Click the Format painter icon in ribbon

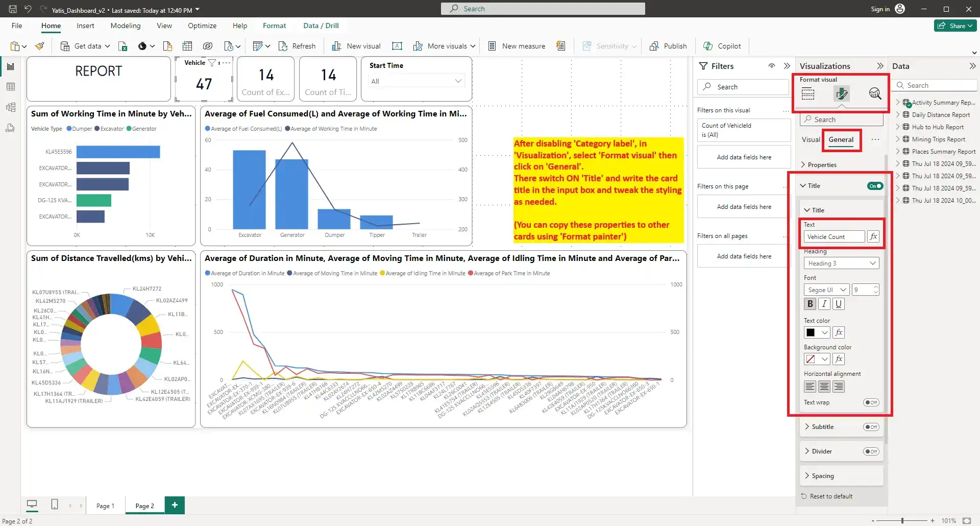point(40,46)
